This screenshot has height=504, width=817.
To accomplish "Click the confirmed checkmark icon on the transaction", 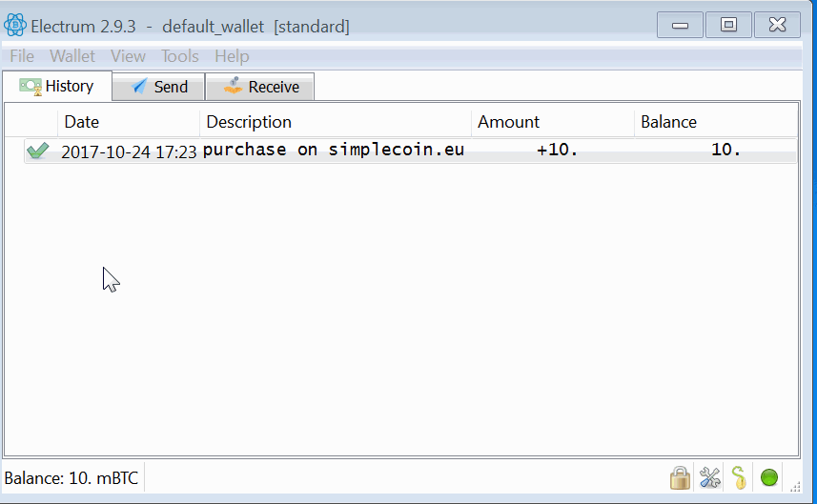I will (38, 151).
